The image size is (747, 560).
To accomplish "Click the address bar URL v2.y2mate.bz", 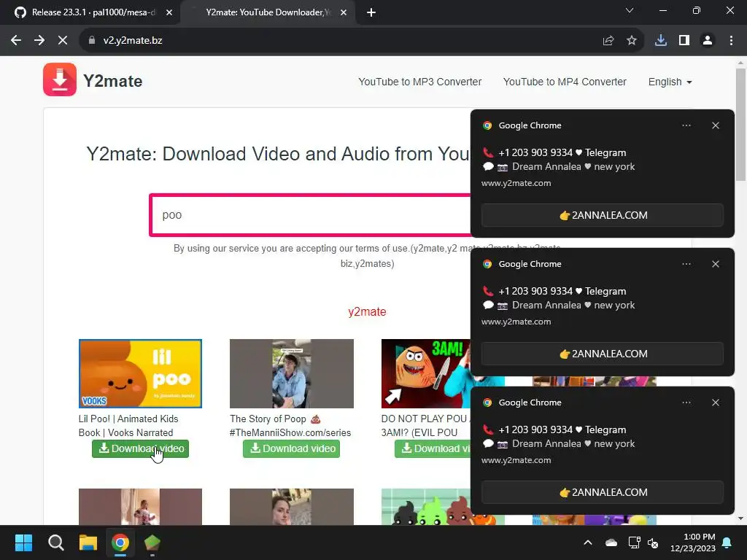I will tap(133, 41).
